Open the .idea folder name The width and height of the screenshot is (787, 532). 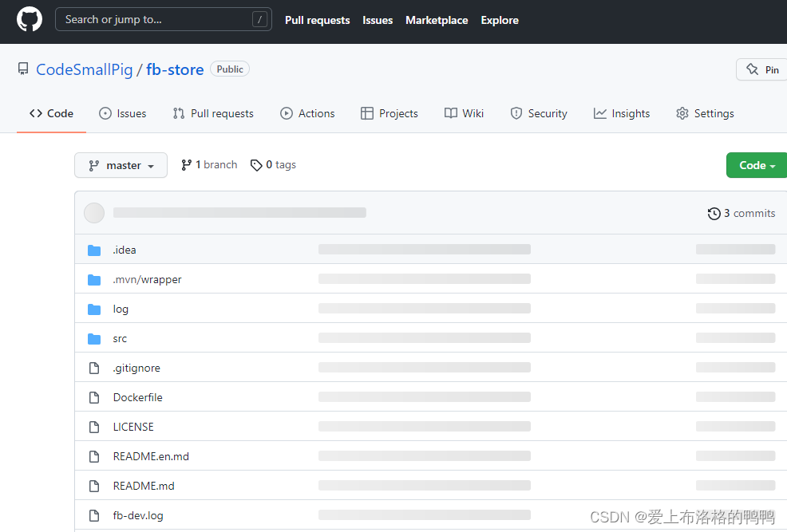coord(125,250)
